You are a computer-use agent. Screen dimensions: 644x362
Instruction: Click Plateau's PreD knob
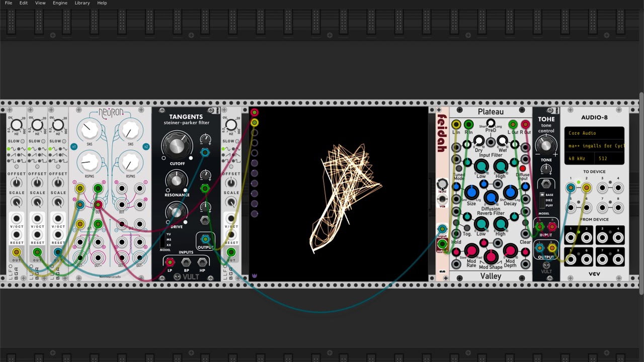pos(491,123)
